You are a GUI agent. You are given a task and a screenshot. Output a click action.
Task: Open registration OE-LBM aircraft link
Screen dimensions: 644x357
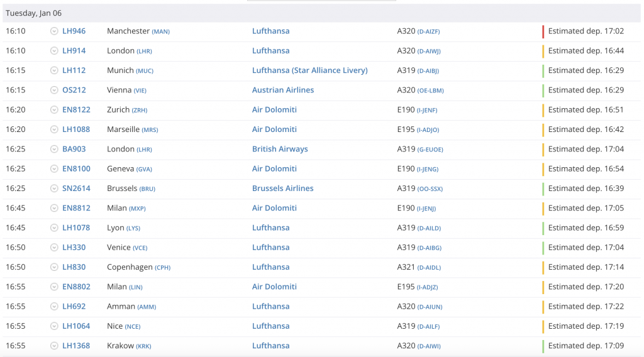(431, 91)
